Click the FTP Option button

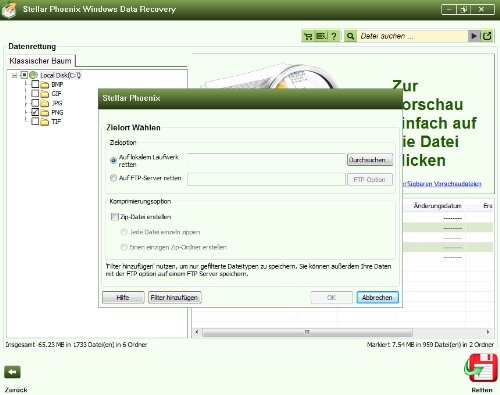coord(370,180)
